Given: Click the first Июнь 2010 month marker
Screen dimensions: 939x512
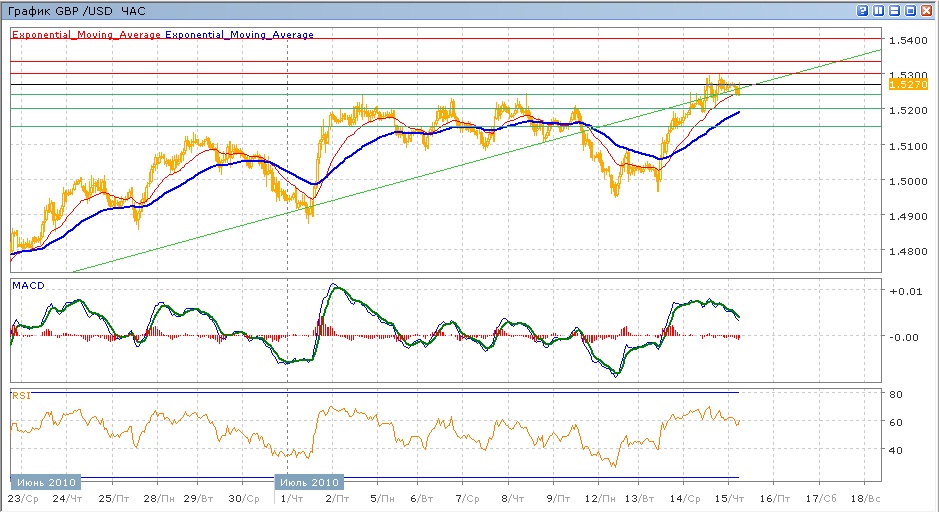Looking at the screenshot, I should 43,482.
